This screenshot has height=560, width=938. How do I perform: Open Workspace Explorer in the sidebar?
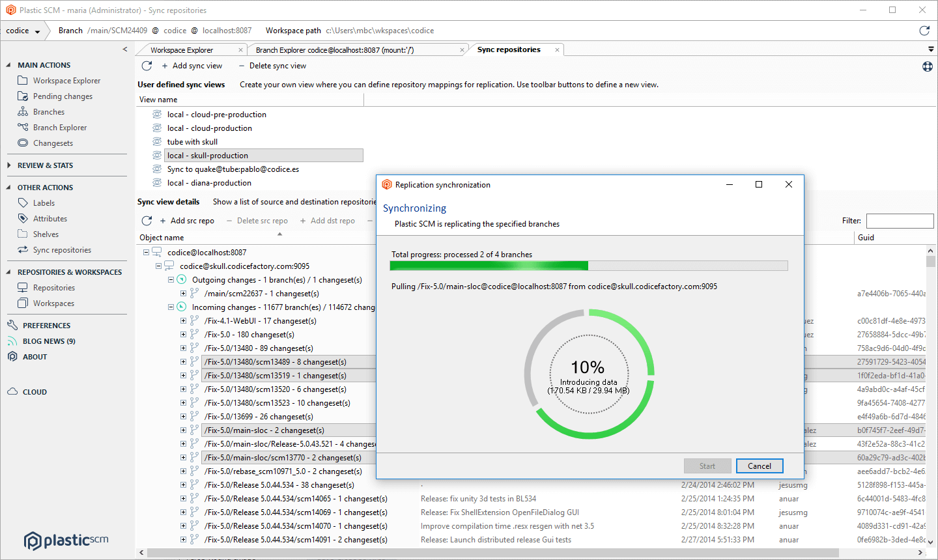tap(66, 81)
